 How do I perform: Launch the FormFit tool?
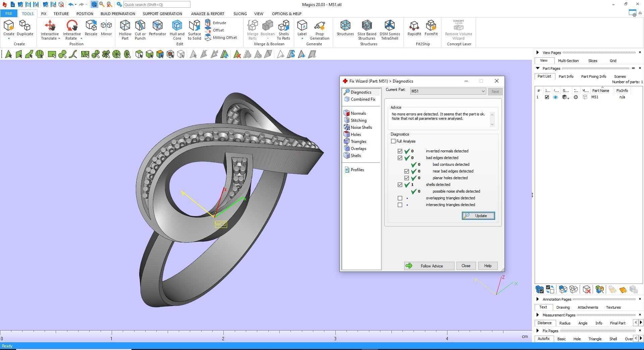click(x=431, y=28)
